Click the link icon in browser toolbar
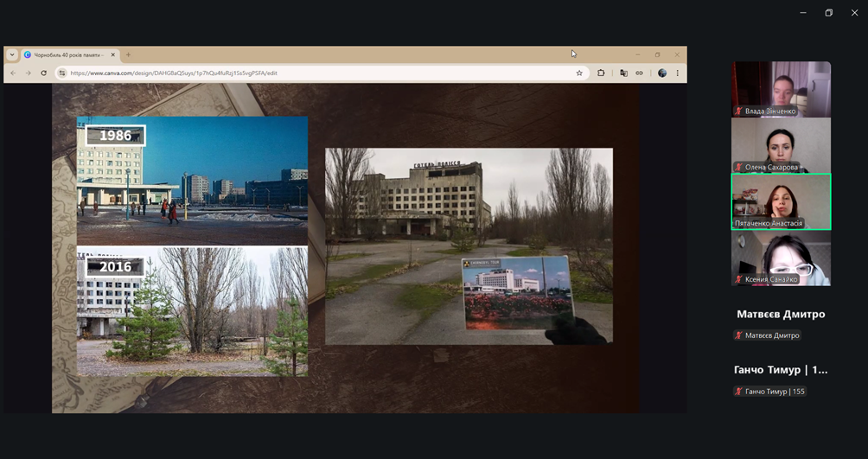868x459 pixels. tap(639, 73)
